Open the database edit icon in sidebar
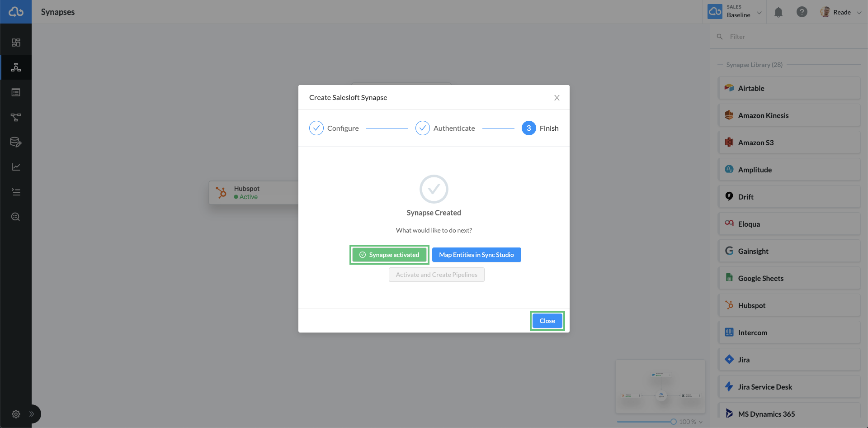The height and width of the screenshot is (428, 868). 16,142
